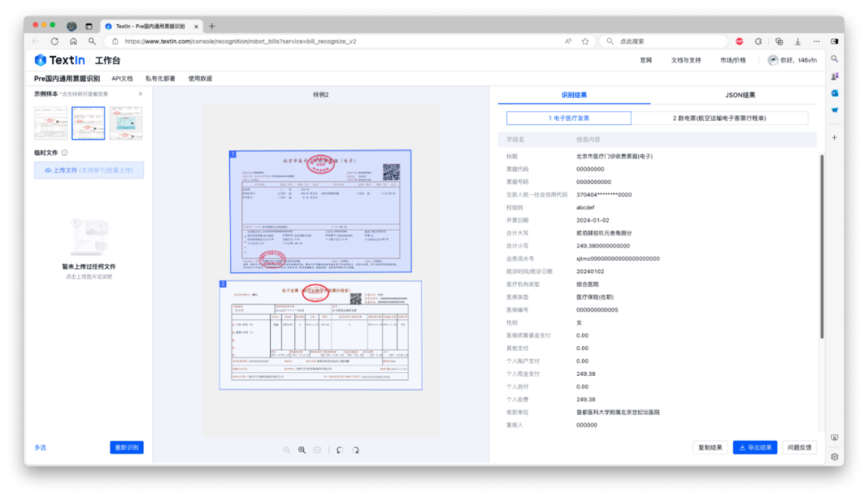Open the 官网 link
Image resolution: width=868 pixels, height=498 pixels.
pyautogui.click(x=645, y=60)
